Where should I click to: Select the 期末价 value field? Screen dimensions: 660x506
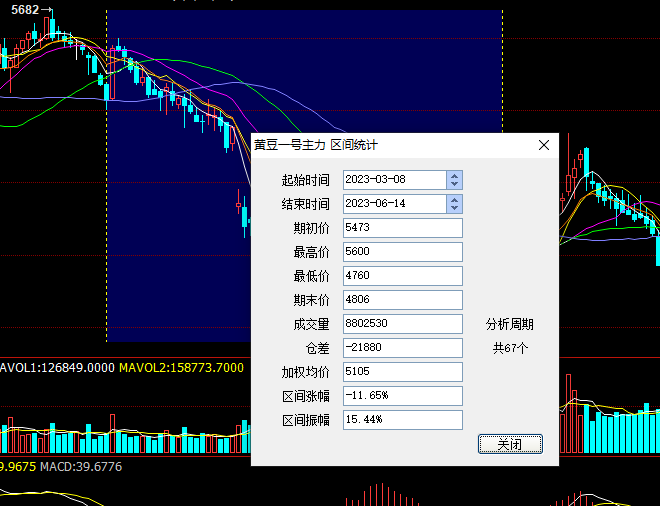(402, 300)
